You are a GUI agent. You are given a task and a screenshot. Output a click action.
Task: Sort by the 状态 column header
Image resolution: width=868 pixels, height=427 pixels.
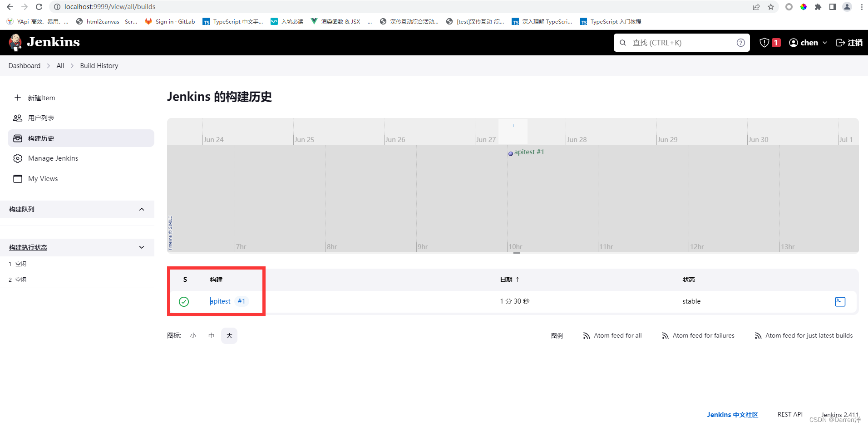(x=689, y=280)
